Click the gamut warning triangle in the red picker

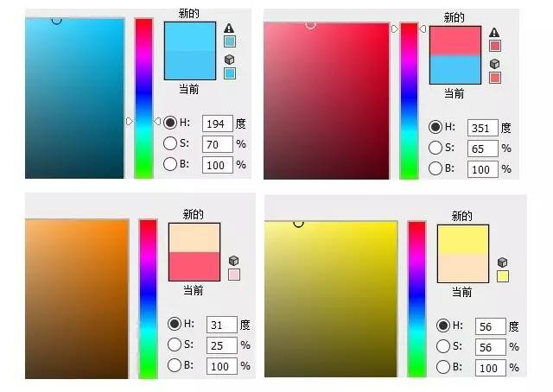tap(494, 33)
